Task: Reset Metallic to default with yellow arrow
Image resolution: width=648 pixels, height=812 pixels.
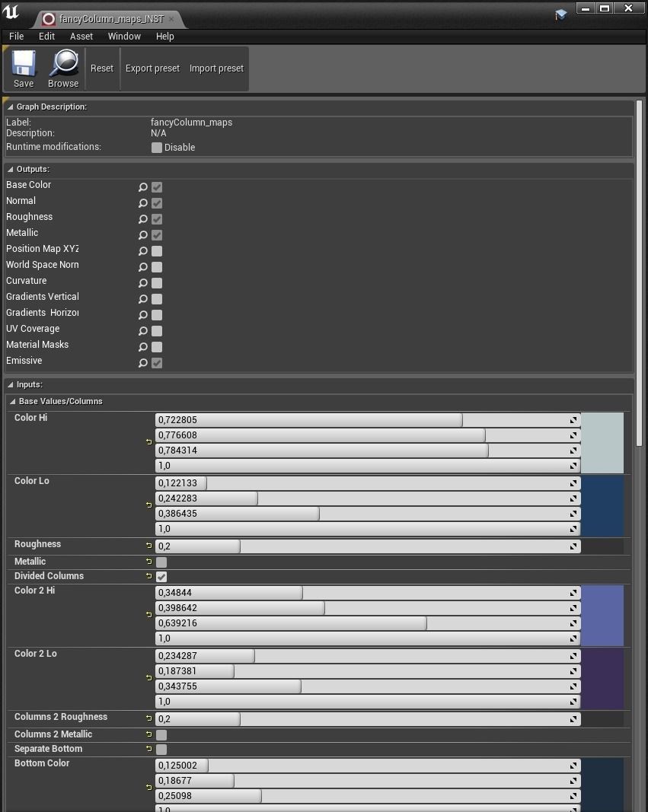Action: pos(149,562)
